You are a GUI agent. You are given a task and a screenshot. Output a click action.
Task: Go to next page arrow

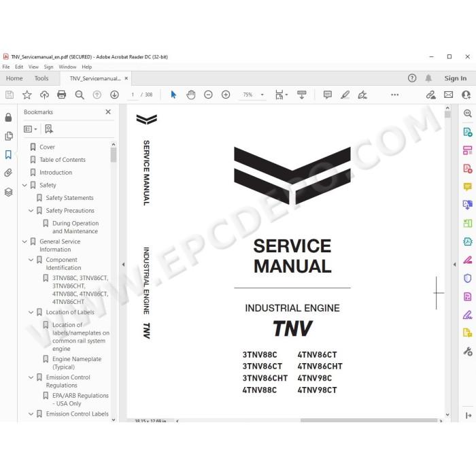point(114,95)
